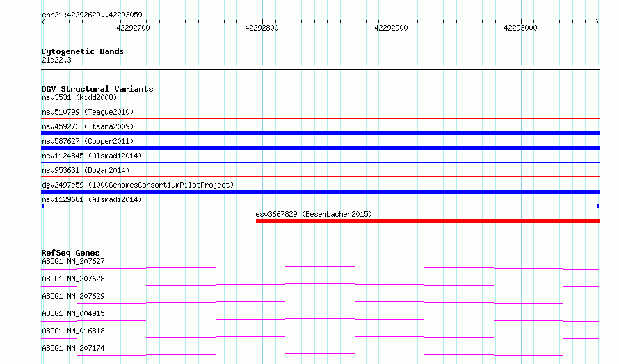
Task: Open transcript ABCG1|NM_207628
Action: (x=73, y=279)
